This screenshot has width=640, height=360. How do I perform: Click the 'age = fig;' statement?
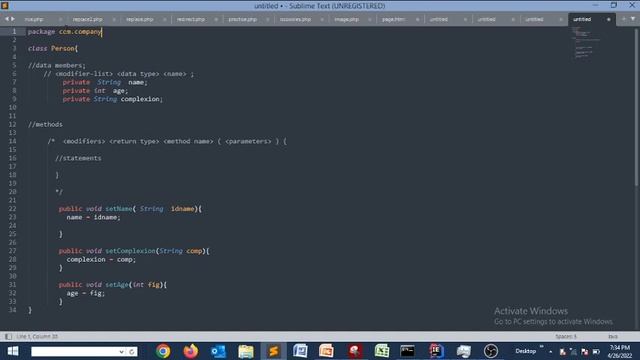click(x=85, y=293)
